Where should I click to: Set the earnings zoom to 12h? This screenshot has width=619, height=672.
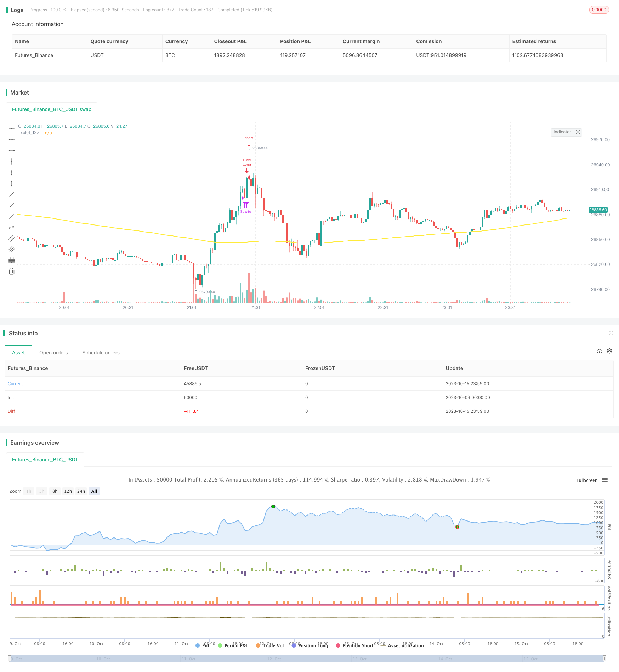tap(68, 491)
